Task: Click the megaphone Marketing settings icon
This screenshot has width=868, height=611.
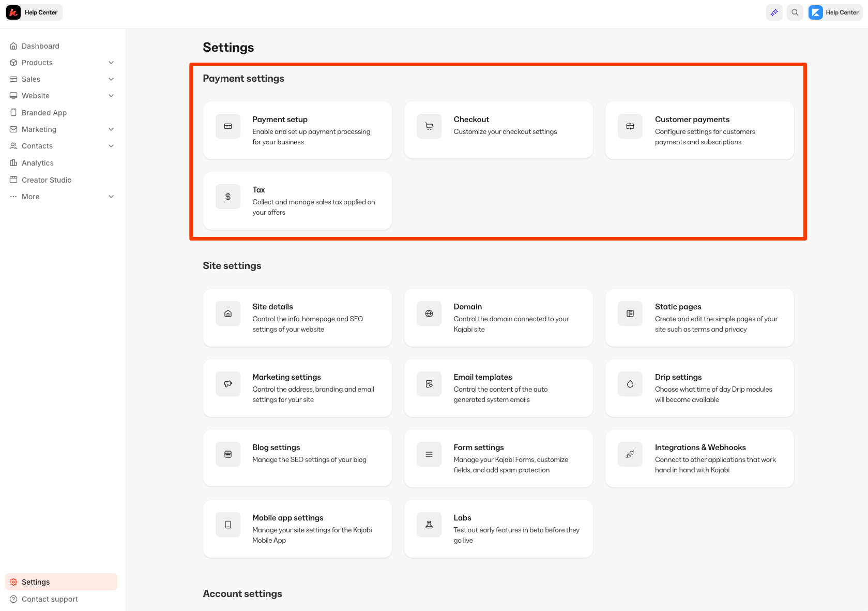Action: coord(227,383)
